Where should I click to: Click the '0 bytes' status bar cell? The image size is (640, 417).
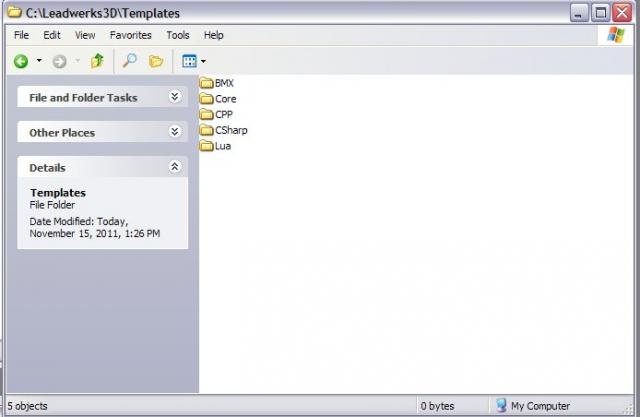[x=437, y=406]
